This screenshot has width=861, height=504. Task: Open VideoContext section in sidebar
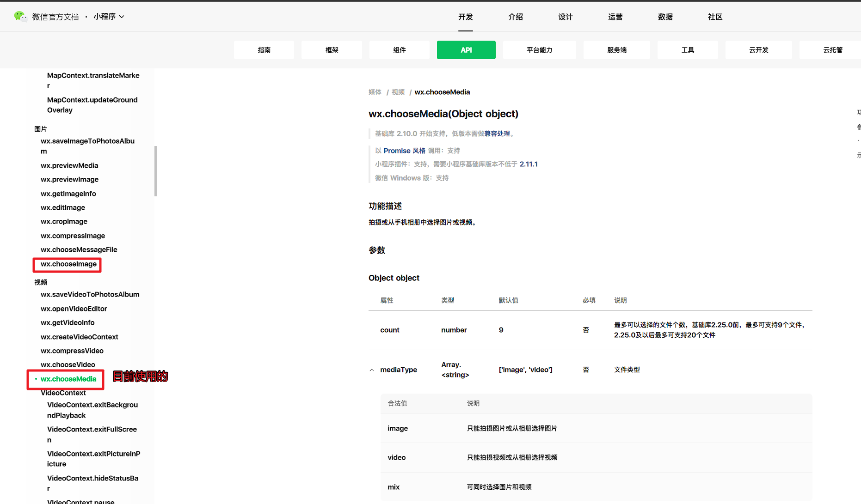tap(63, 393)
